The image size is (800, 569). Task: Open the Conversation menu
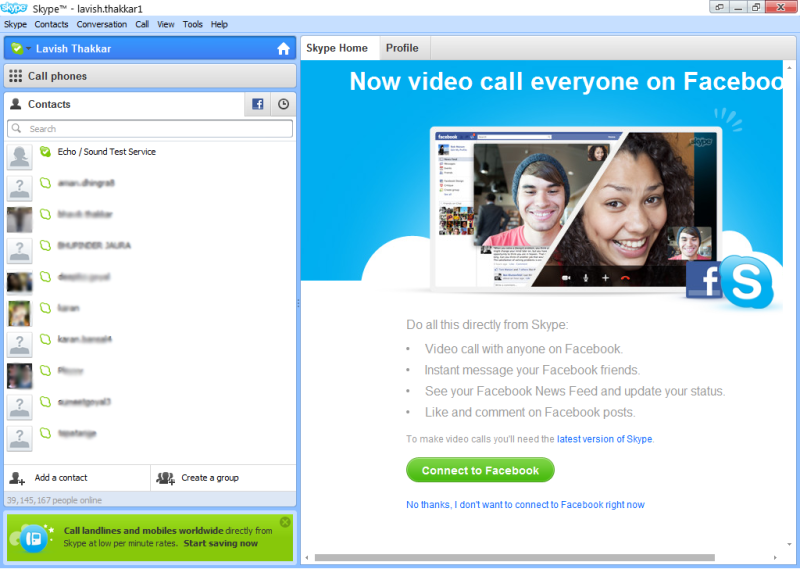pos(102,24)
